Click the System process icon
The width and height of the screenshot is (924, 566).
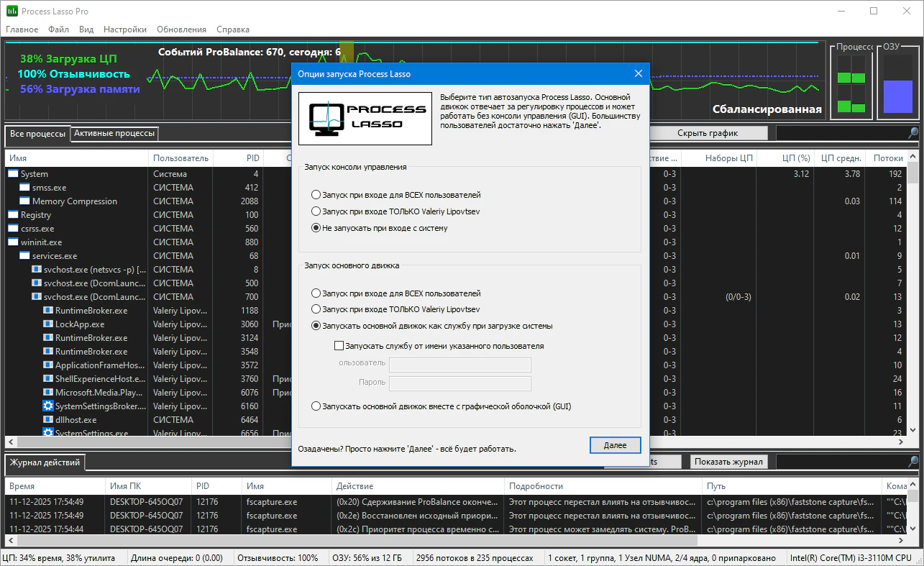point(13,174)
